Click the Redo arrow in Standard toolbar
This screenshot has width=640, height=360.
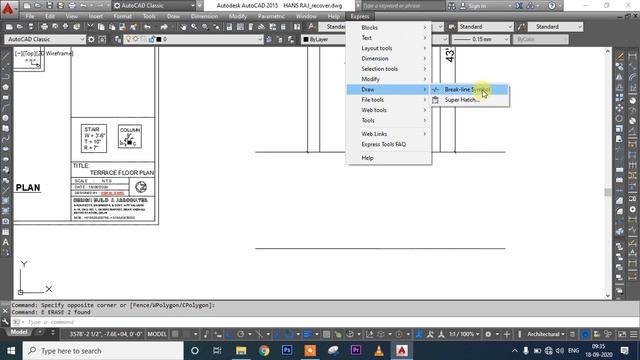coord(164,27)
